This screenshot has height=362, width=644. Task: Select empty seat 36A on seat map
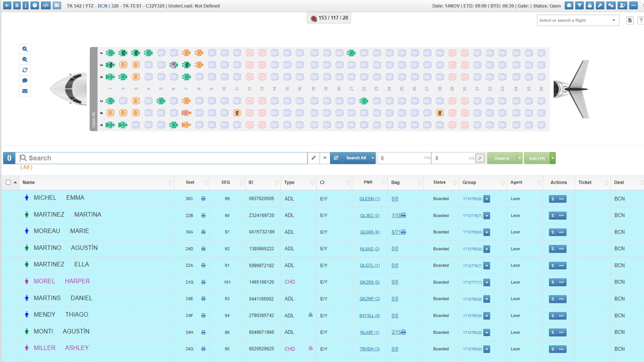point(541,125)
